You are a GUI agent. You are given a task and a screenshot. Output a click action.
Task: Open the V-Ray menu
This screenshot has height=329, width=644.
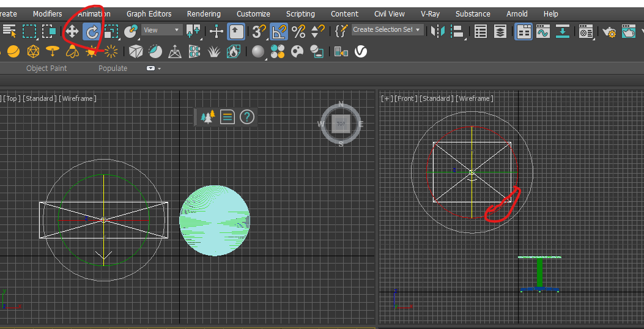[430, 14]
